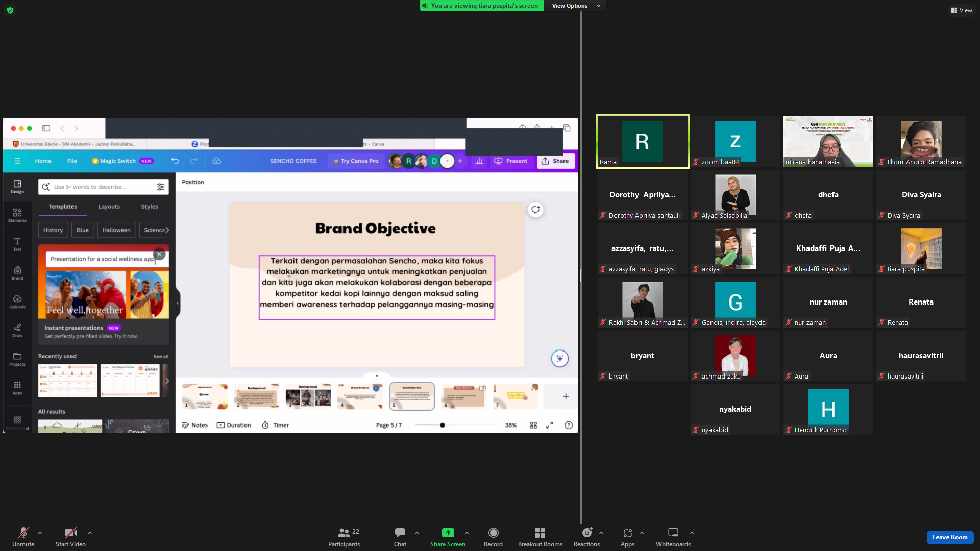Open Zoom Participants list
The width and height of the screenshot is (980, 551).
[x=344, y=537]
